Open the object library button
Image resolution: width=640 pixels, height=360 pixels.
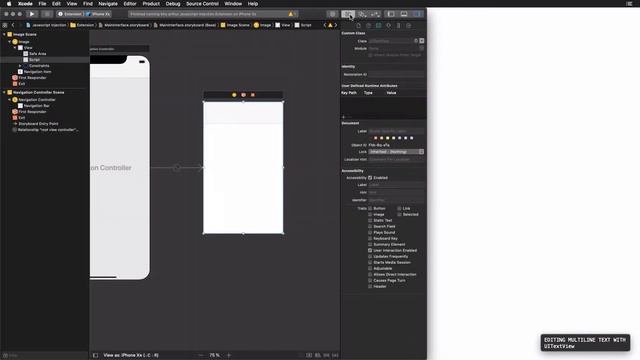click(x=332, y=14)
